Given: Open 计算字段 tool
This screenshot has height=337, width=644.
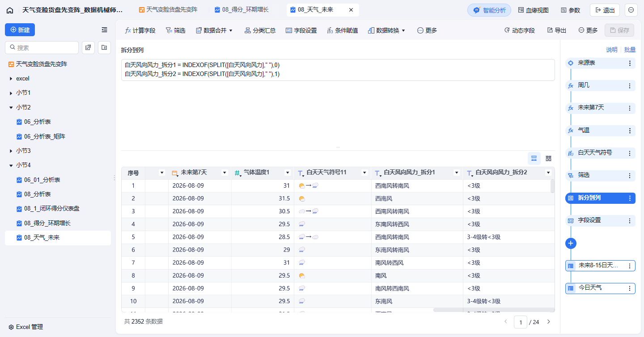Looking at the screenshot, I should [x=140, y=30].
